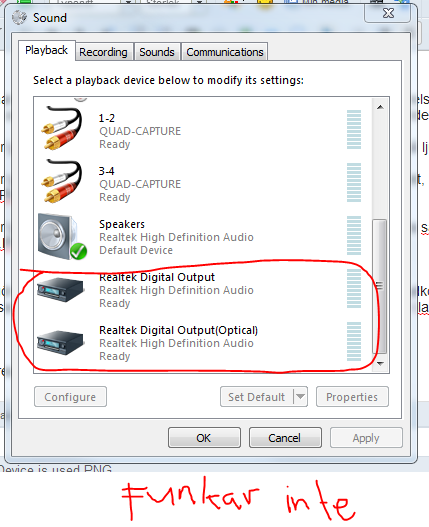This screenshot has height=527, width=429.
Task: Click the Configure button
Action: click(70, 397)
